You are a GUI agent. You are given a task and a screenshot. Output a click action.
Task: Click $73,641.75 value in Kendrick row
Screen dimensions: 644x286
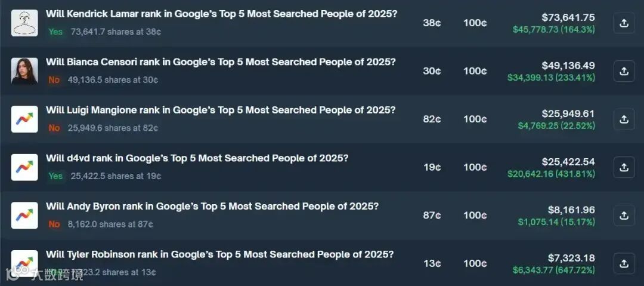568,17
